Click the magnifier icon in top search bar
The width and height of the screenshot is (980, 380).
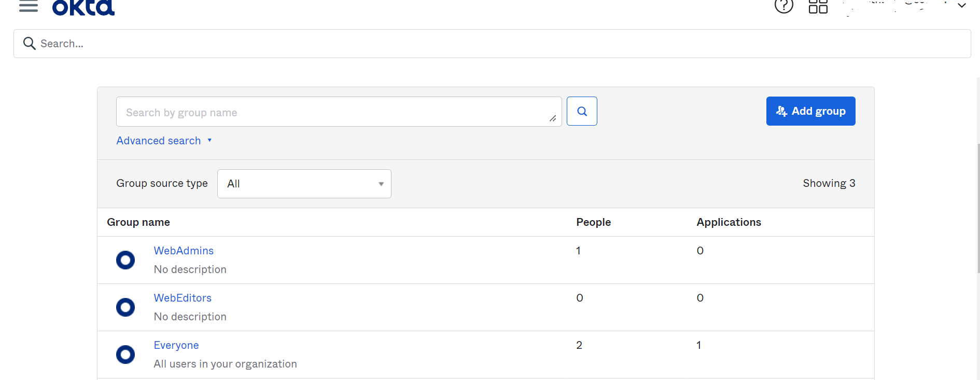pyautogui.click(x=30, y=44)
